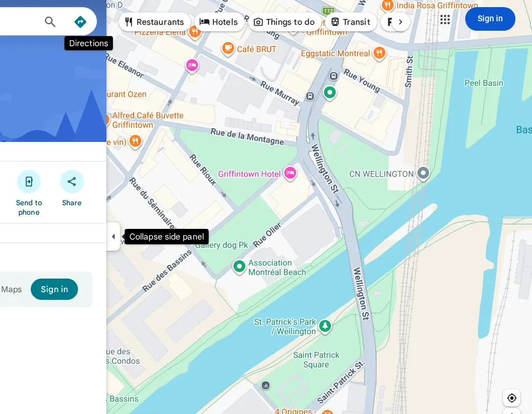
Task: Click the Griffintown Hotel pink pin
Action: pyautogui.click(x=290, y=173)
